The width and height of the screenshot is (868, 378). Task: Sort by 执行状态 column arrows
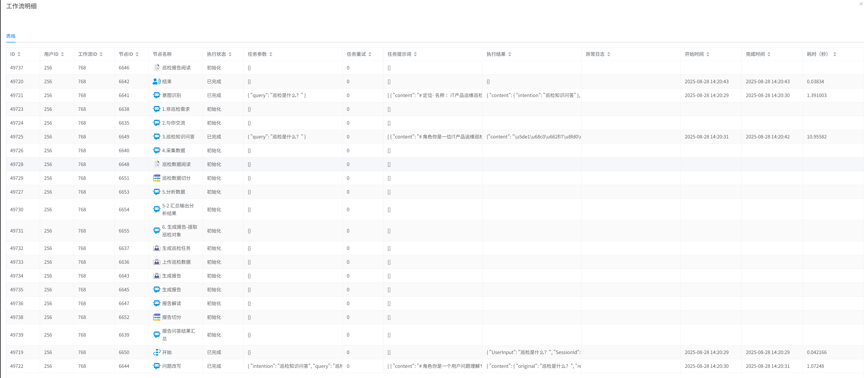coord(230,54)
